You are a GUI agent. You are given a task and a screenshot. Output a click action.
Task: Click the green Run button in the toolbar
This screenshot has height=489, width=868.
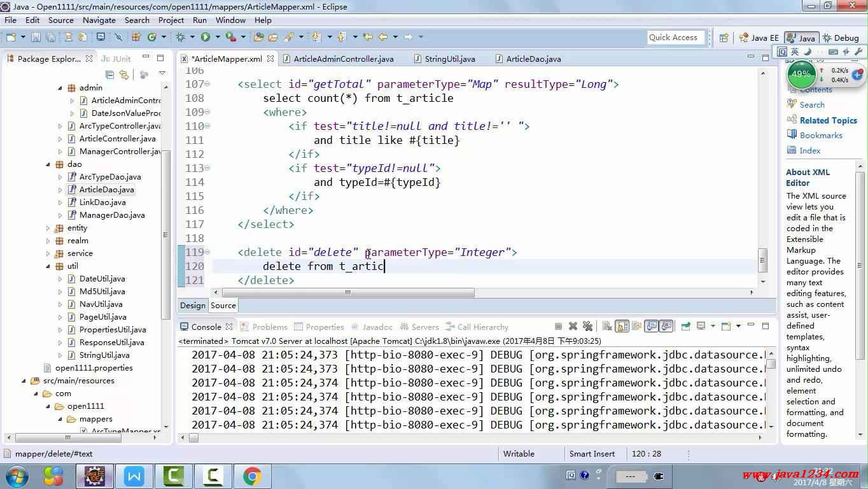[206, 38]
